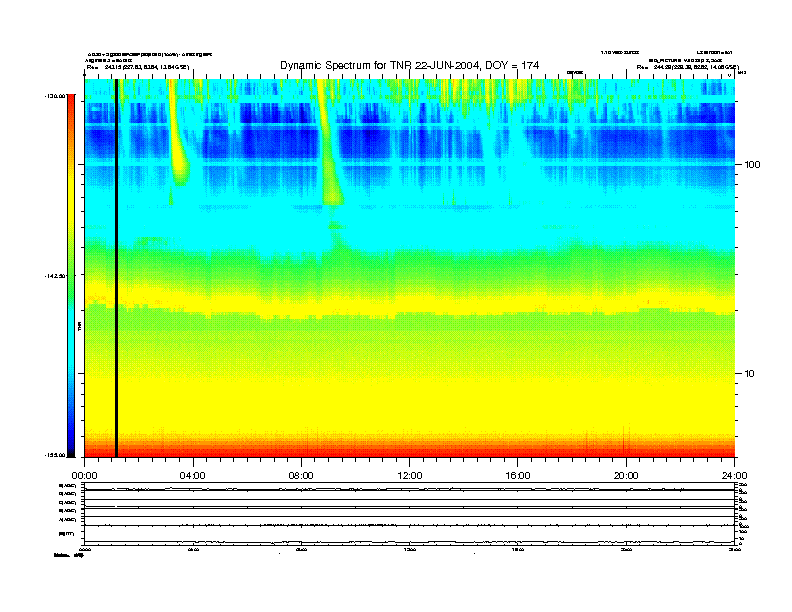Click the 10 frequency axis label
792x612 pixels.
click(x=750, y=374)
